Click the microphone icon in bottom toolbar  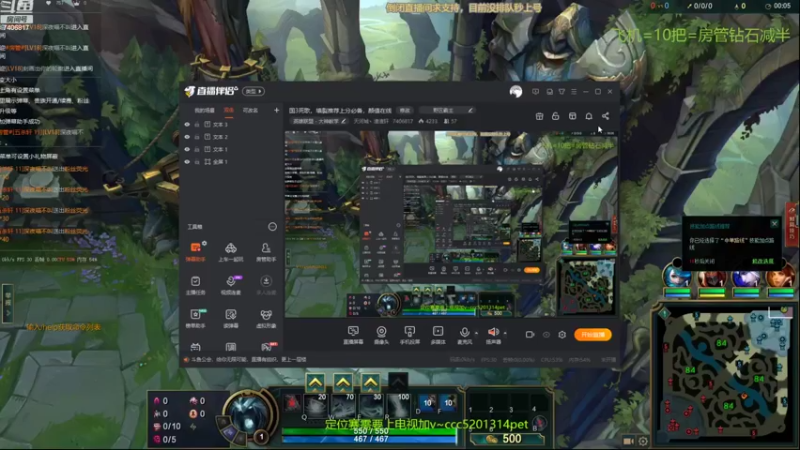(464, 333)
